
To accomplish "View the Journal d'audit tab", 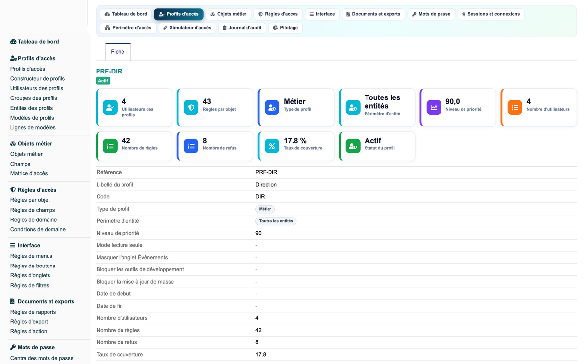I will [242, 28].
